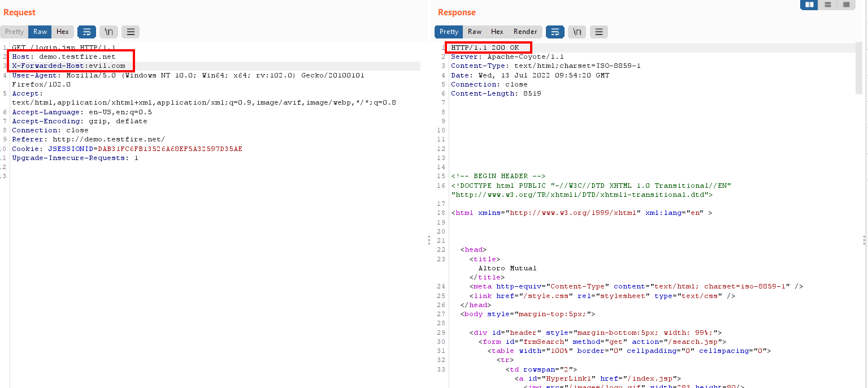Show non-printable characters in Response panel
The image size is (868, 388).
tap(577, 32)
